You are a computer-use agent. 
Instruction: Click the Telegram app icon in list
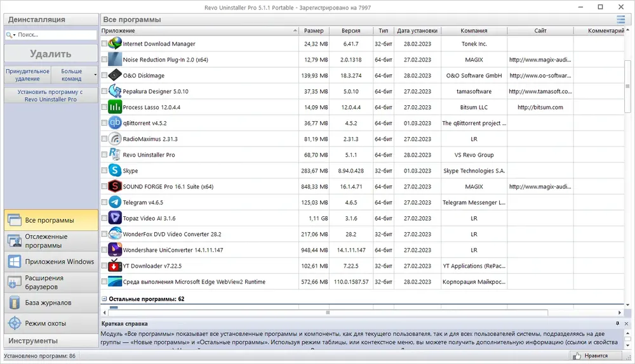tap(115, 202)
